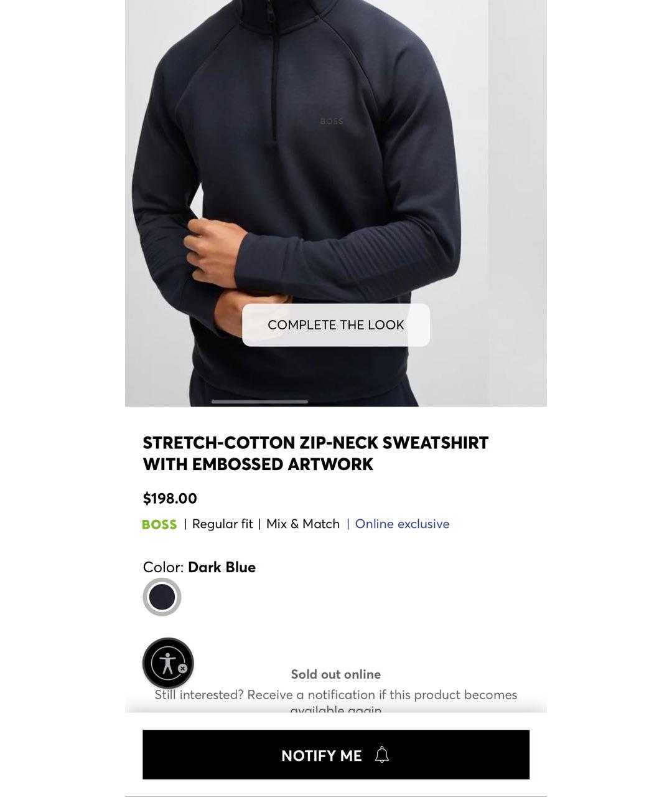Image resolution: width=672 pixels, height=797 pixels.
Task: Open the Online exclusive link
Action: pos(402,524)
